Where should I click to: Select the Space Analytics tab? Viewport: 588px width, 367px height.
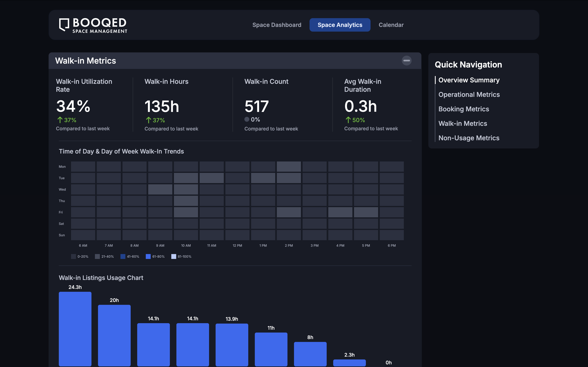(x=340, y=25)
